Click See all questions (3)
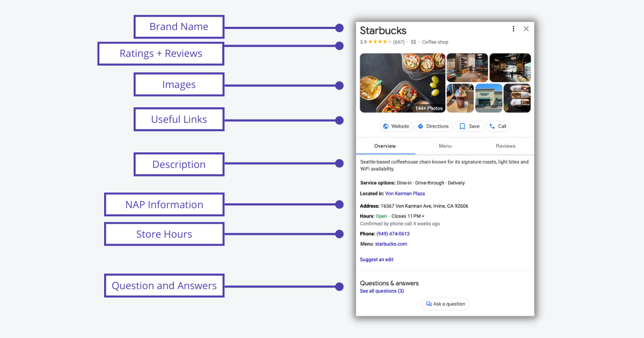Screen dimensions: 644x338 pos(382,291)
